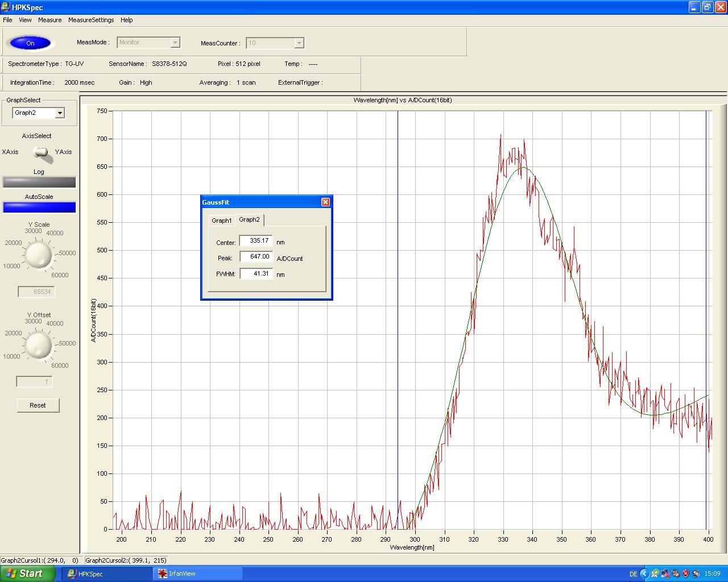The image size is (728, 582).
Task: Open the File menu
Action: (x=7, y=20)
